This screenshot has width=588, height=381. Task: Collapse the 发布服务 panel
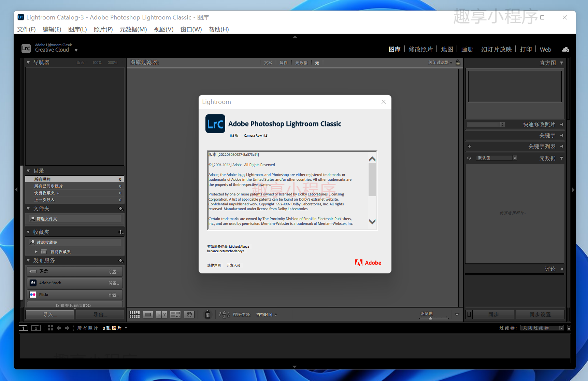click(x=28, y=260)
